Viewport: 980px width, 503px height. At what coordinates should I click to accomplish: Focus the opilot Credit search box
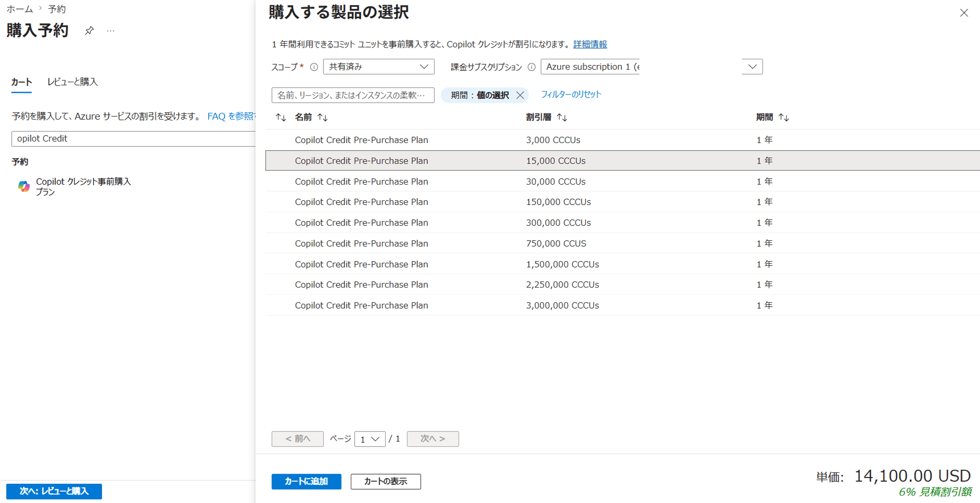pos(133,139)
